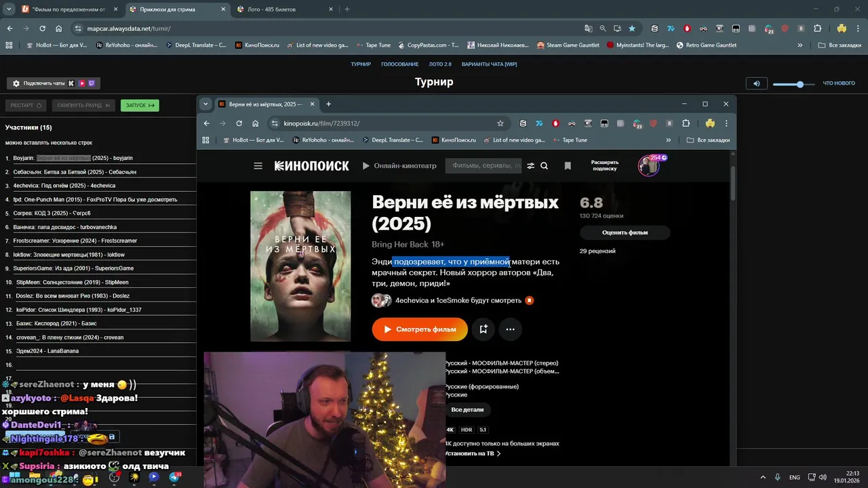Click 'Смотреть фильм' orange button

click(x=419, y=329)
